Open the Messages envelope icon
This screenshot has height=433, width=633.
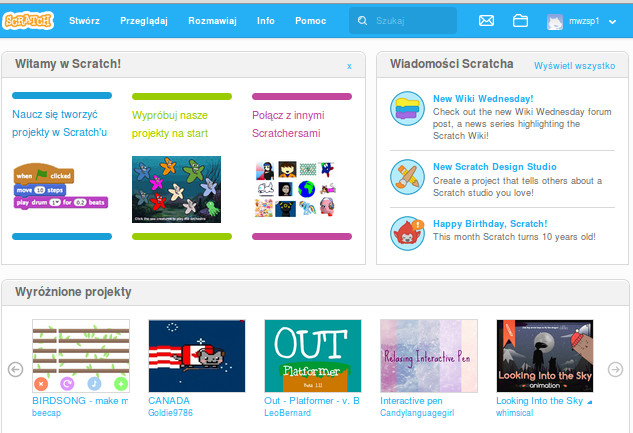pyautogui.click(x=486, y=21)
